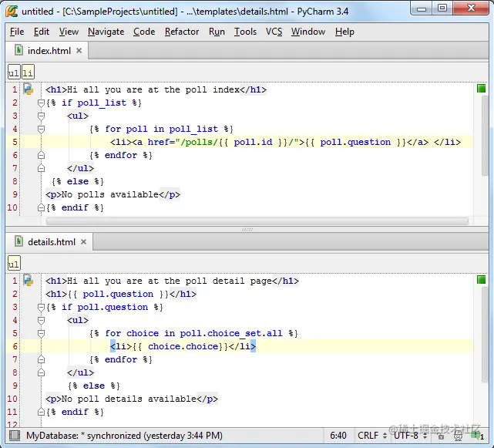Collapse at closing ul marker index.html line 7
494x448 pixels.
click(41, 168)
